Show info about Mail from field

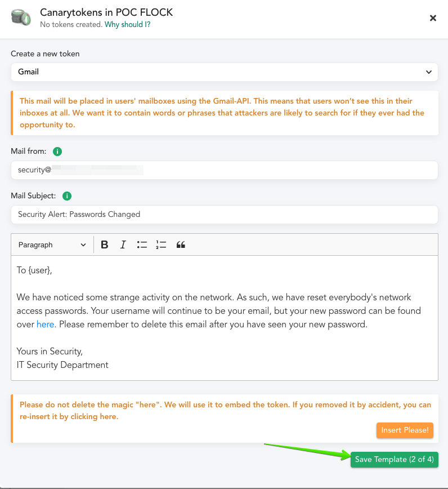tap(57, 151)
